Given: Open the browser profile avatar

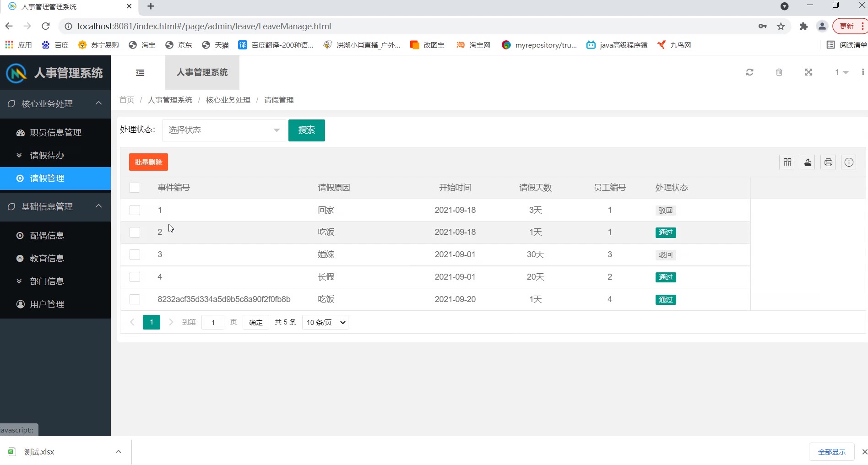Looking at the screenshot, I should [822, 26].
